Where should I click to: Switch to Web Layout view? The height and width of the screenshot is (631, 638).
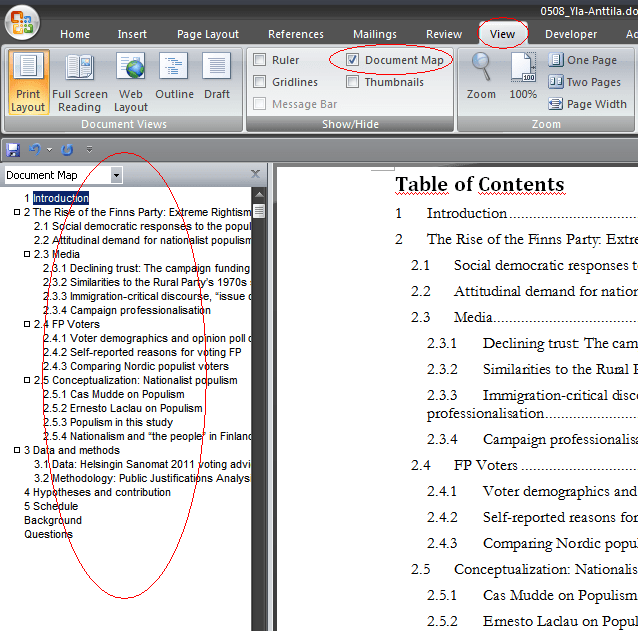click(131, 83)
